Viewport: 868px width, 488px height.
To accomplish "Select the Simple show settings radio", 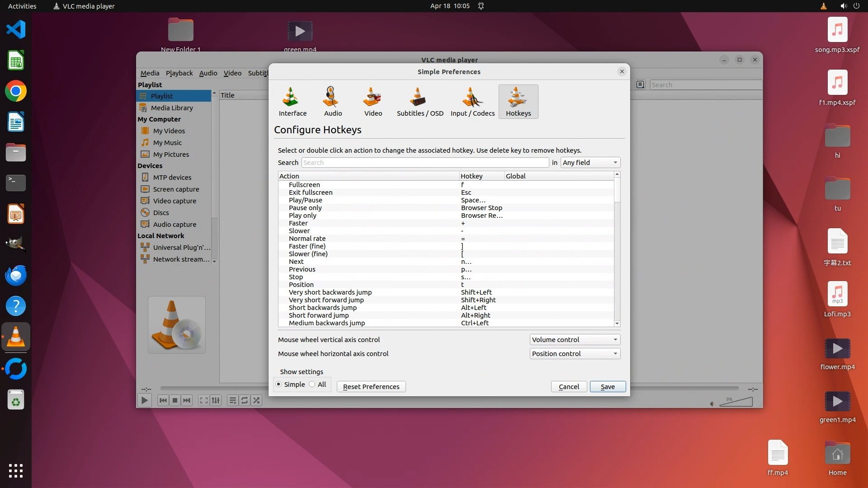I will coord(279,385).
